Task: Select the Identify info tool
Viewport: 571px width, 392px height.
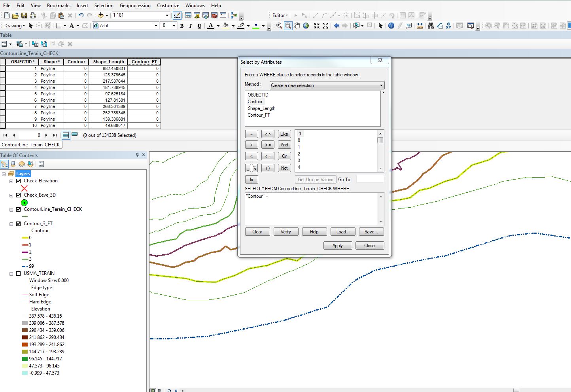Action: [x=391, y=26]
